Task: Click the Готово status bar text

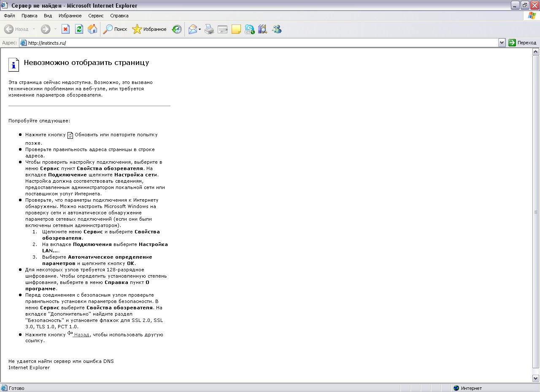Action: tap(16, 388)
